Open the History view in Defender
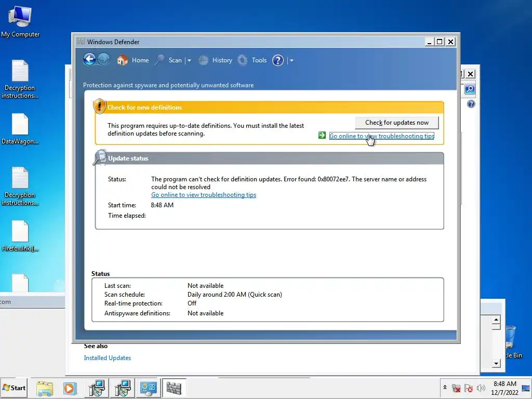The image size is (532, 399). coord(216,60)
